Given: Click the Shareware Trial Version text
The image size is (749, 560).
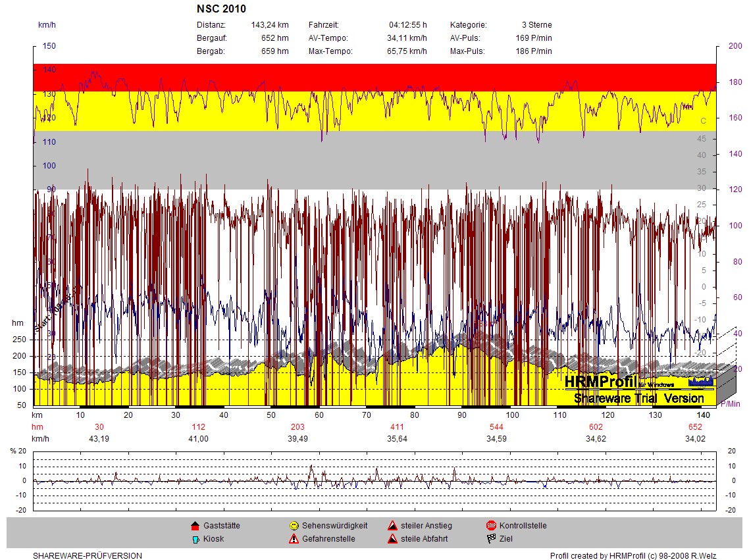Looking at the screenshot, I should click(638, 399).
